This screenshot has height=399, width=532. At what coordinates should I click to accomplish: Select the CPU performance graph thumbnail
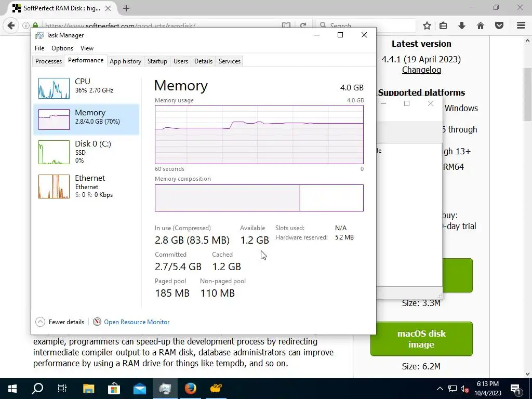(54, 88)
